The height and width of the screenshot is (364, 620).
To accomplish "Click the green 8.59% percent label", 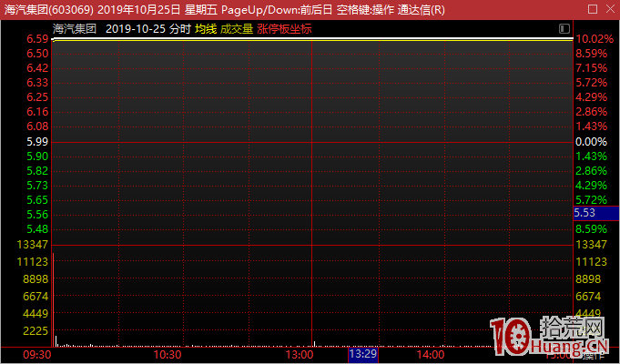I will 591,229.
